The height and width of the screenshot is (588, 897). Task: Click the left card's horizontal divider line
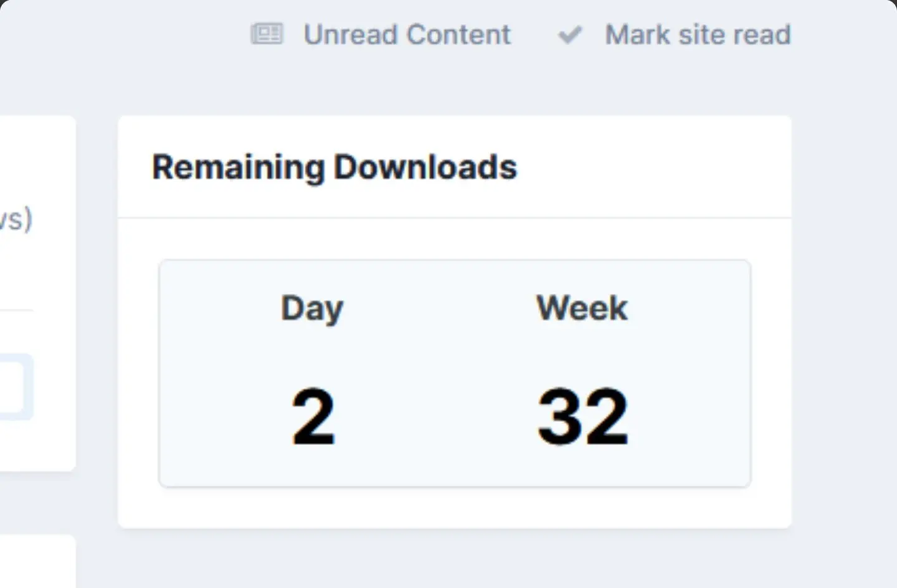pos(16,310)
